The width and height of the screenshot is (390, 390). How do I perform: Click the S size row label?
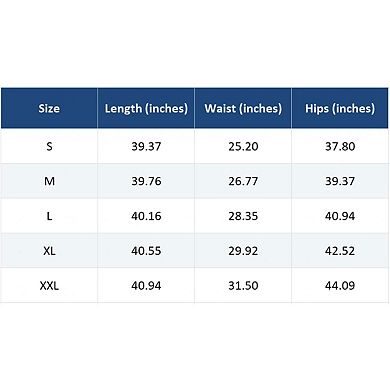[x=49, y=146]
